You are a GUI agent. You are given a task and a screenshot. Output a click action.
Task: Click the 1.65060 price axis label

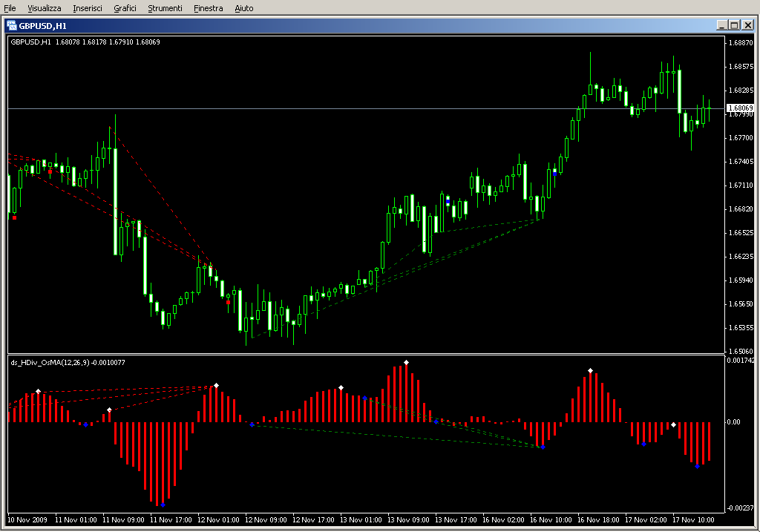point(741,351)
